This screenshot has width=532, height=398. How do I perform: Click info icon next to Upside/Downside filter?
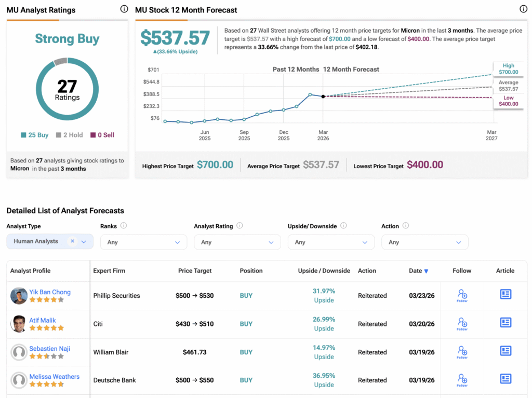[343, 226]
